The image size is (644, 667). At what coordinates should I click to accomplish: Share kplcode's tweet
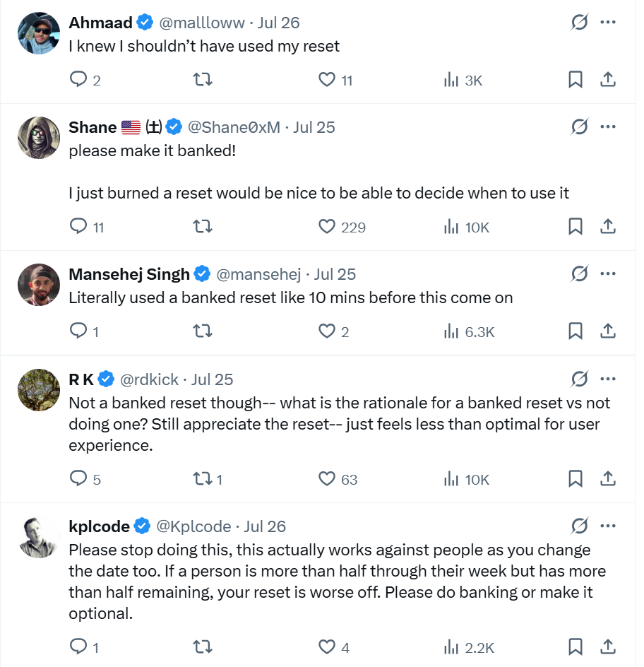pos(608,647)
